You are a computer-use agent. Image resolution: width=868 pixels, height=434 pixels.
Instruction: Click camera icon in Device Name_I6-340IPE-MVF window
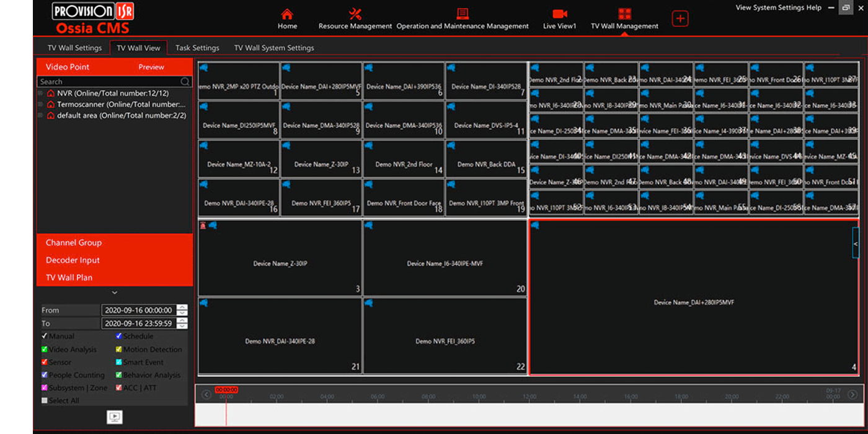pyautogui.click(x=369, y=225)
